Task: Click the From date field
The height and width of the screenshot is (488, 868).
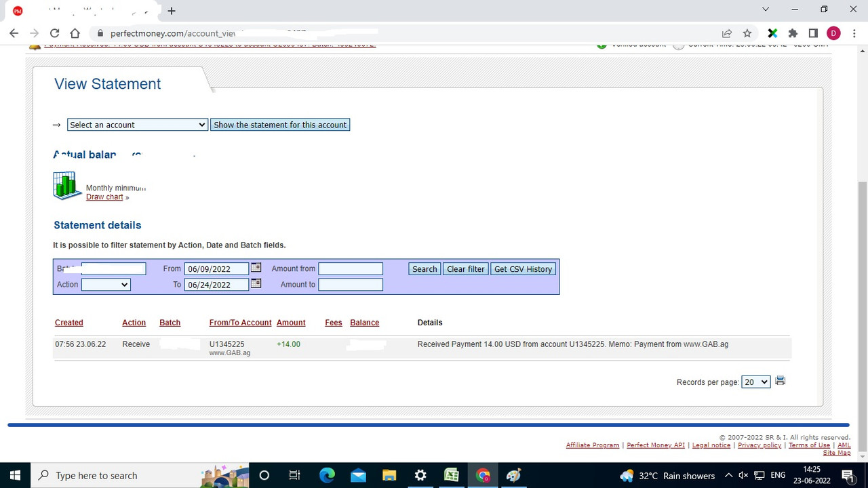Action: point(217,269)
